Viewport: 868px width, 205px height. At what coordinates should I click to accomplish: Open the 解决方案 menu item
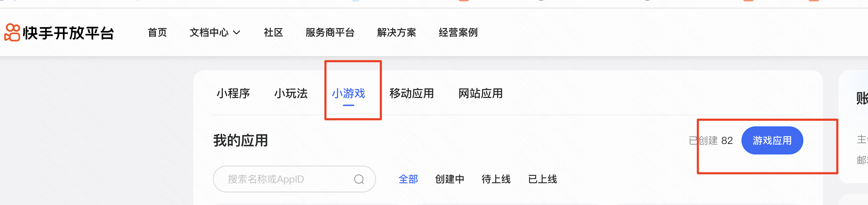(397, 33)
